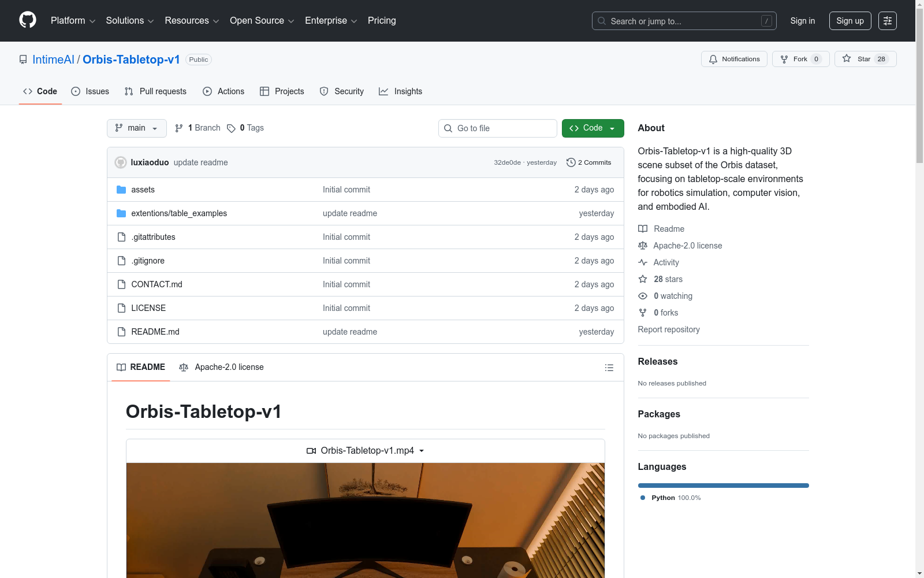Image resolution: width=924 pixels, height=578 pixels.
Task: Open the Projects tab
Action: [282, 91]
